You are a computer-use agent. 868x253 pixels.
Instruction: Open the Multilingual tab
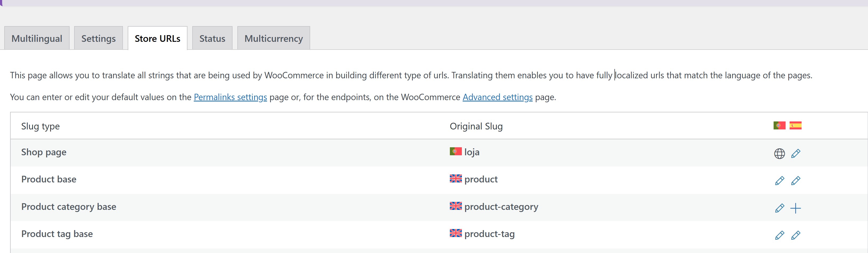click(x=37, y=38)
